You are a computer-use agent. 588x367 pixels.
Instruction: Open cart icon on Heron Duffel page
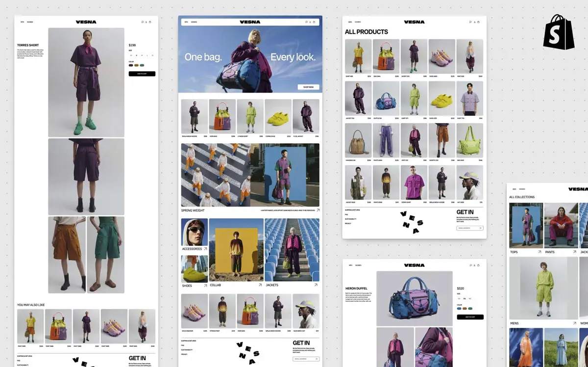(478, 265)
